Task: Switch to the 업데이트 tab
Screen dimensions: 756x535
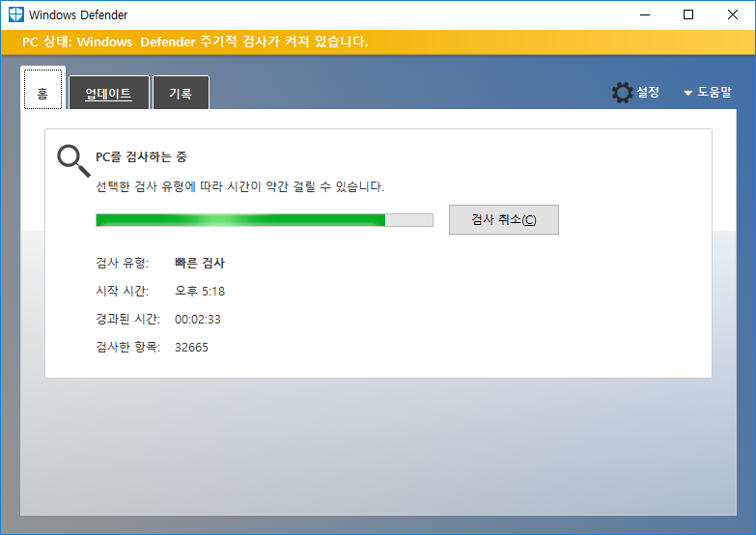Action: [x=109, y=93]
